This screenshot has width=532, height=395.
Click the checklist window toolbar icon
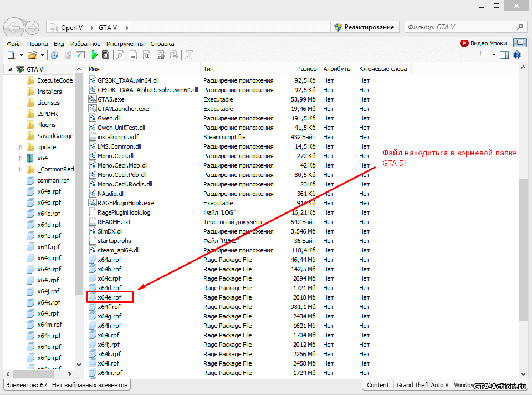[80, 55]
